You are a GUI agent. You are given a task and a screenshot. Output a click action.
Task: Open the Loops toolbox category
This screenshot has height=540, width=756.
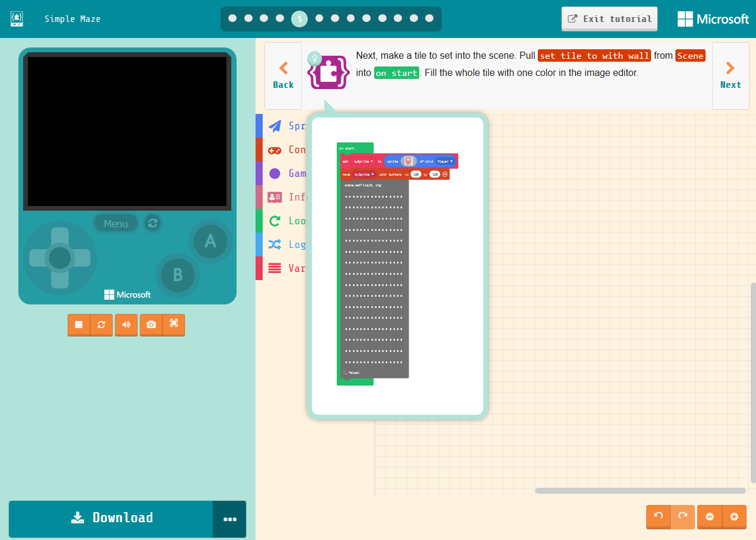[x=291, y=221]
